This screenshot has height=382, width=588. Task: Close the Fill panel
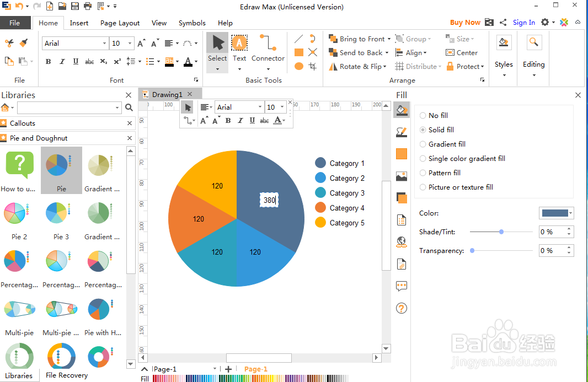pyautogui.click(x=578, y=95)
